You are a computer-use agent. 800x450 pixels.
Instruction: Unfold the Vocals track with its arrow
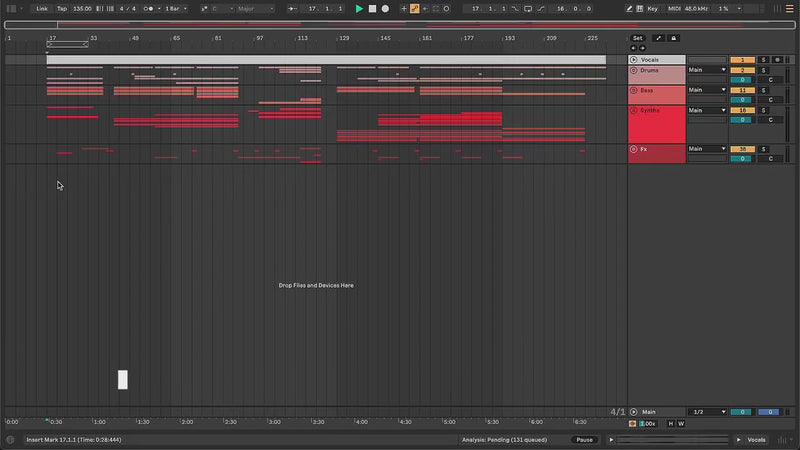click(x=633, y=60)
